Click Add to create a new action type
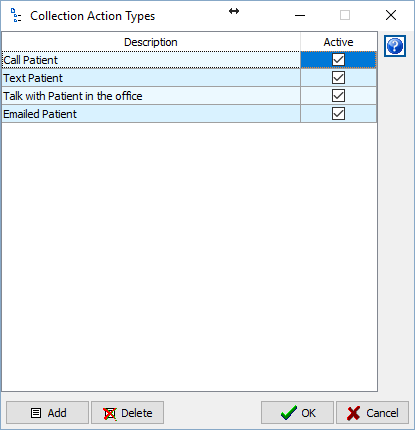This screenshot has height=430, width=415. click(47, 413)
